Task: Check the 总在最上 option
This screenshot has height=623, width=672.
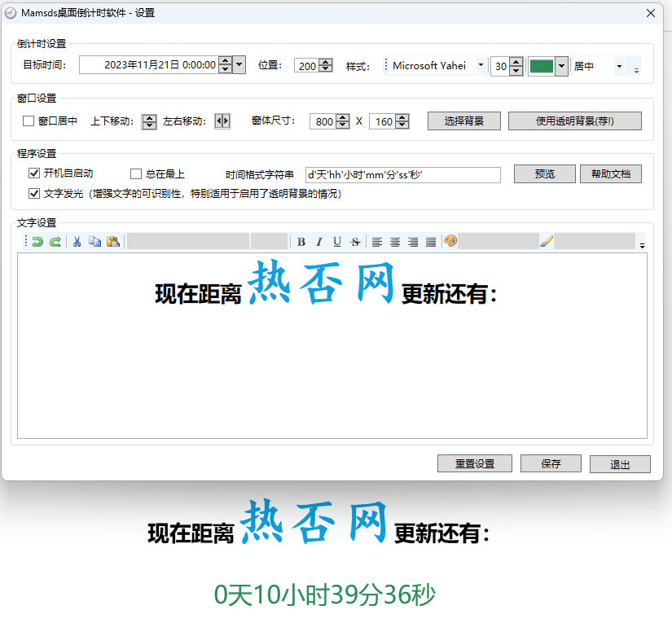Action: pos(136,173)
